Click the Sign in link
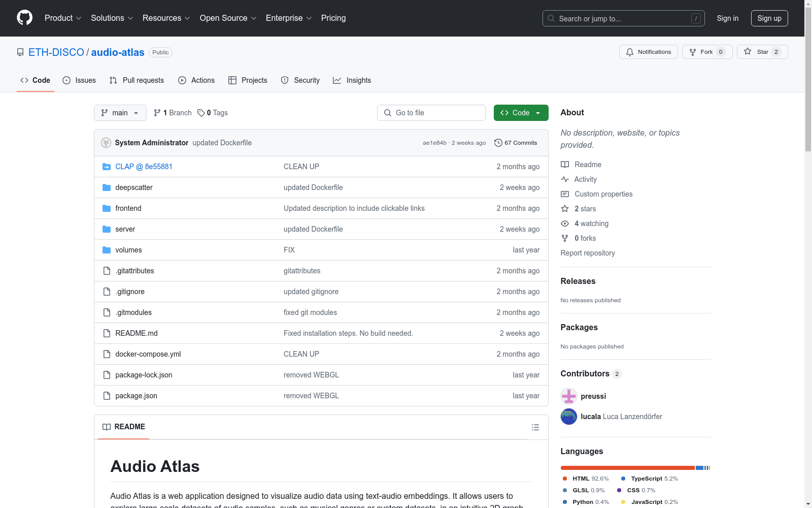The height and width of the screenshot is (508, 812). (x=728, y=18)
